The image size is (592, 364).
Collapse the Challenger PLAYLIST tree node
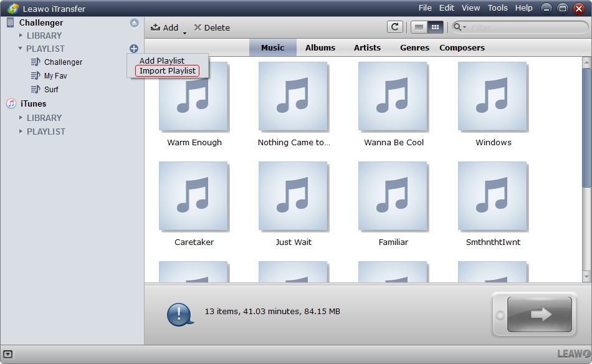click(x=21, y=49)
